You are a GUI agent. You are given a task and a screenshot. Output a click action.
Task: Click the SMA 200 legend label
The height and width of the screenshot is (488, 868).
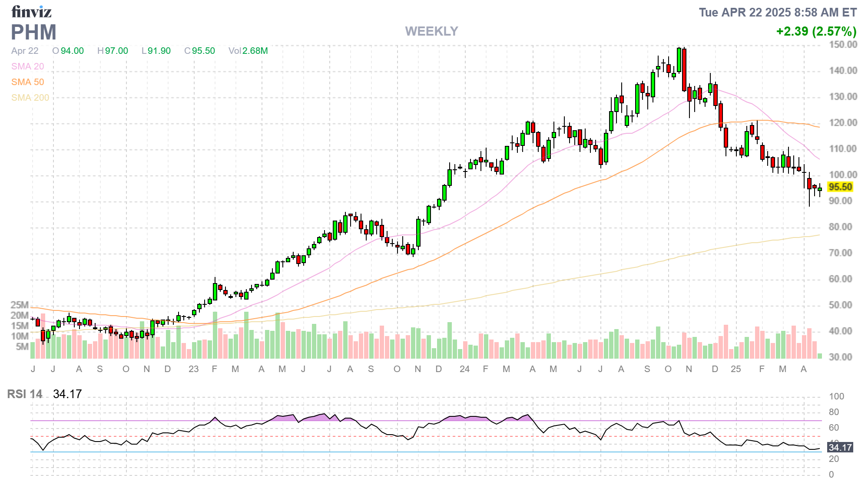[x=30, y=98]
